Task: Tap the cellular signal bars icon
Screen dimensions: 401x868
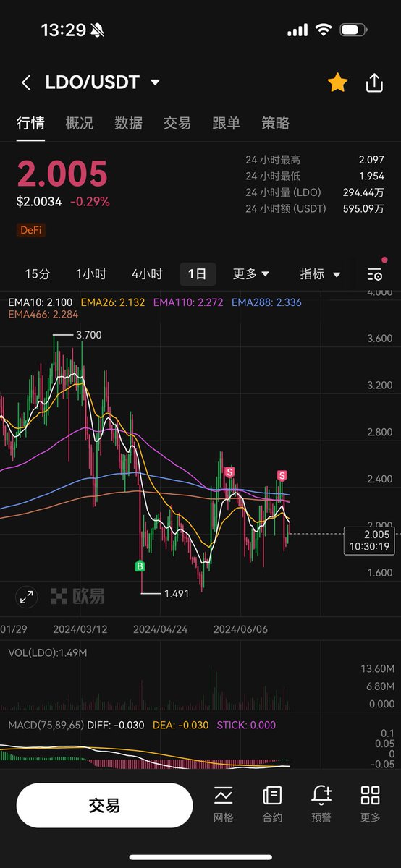Action: pos(297,30)
